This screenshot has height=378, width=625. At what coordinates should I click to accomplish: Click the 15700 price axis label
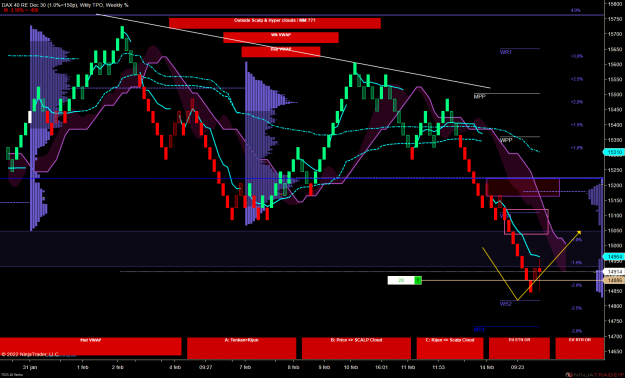pos(614,34)
